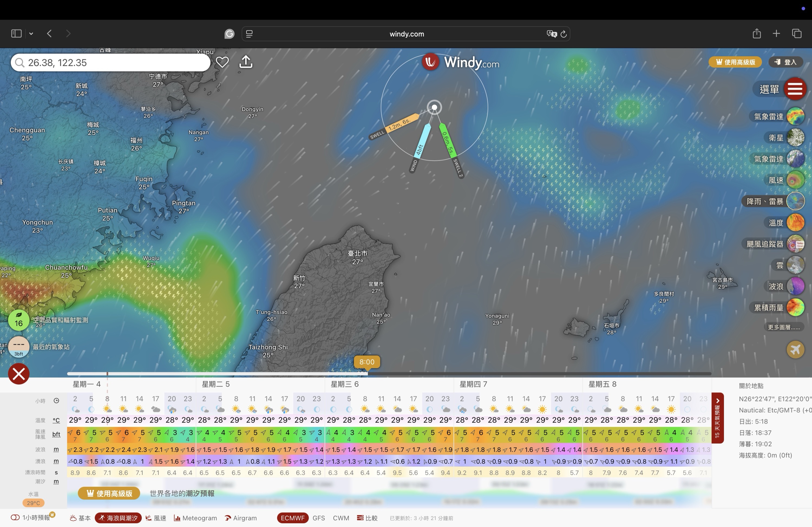Image resolution: width=812 pixels, height=527 pixels.
Task: Switch to the Meteogram tab
Action: click(195, 518)
